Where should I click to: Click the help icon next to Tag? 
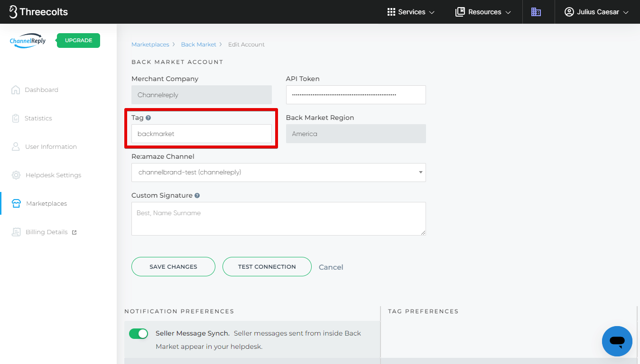tap(148, 118)
